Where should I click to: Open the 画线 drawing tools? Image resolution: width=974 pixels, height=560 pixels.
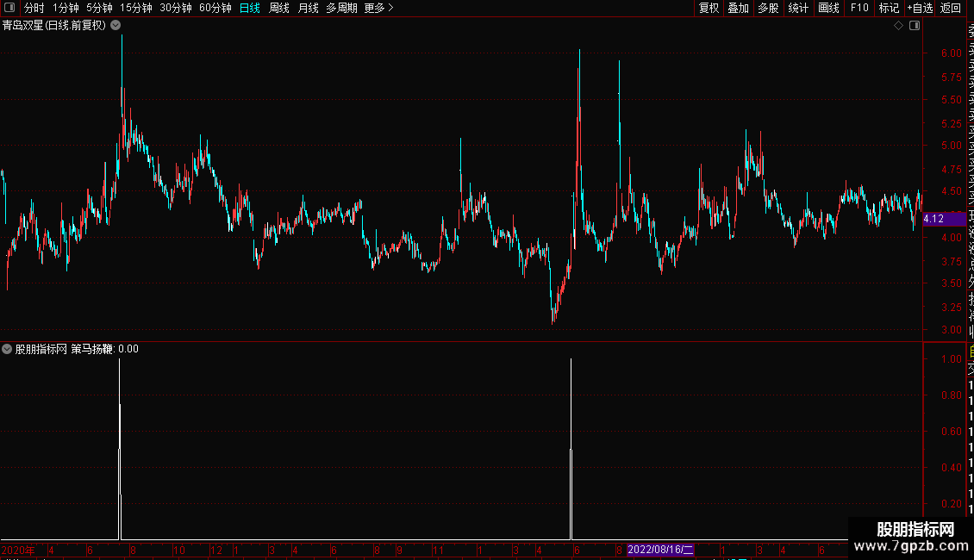828,8
